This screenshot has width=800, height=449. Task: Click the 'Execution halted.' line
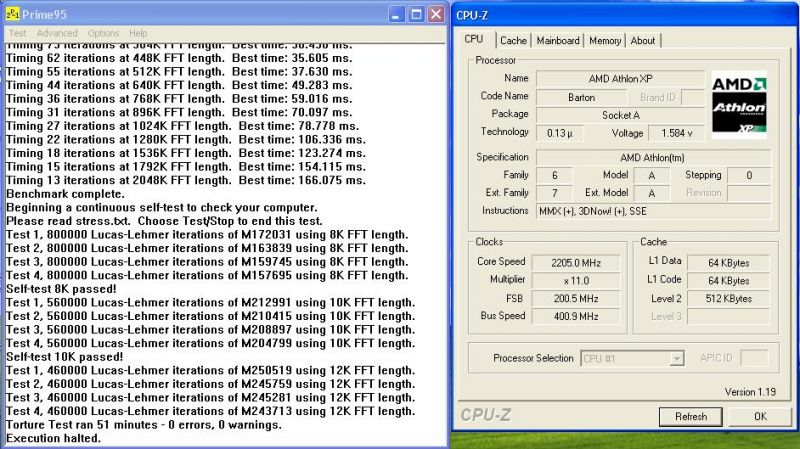coord(53,438)
